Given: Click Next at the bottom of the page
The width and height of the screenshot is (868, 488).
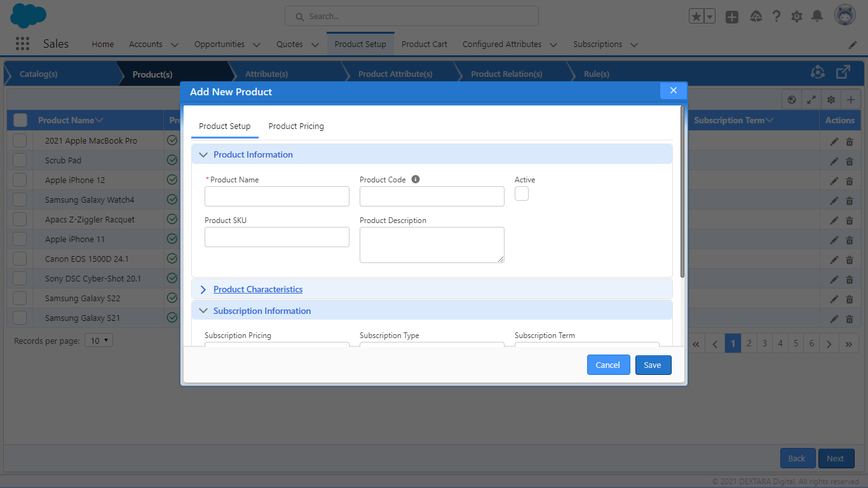Looking at the screenshot, I should tap(836, 457).
